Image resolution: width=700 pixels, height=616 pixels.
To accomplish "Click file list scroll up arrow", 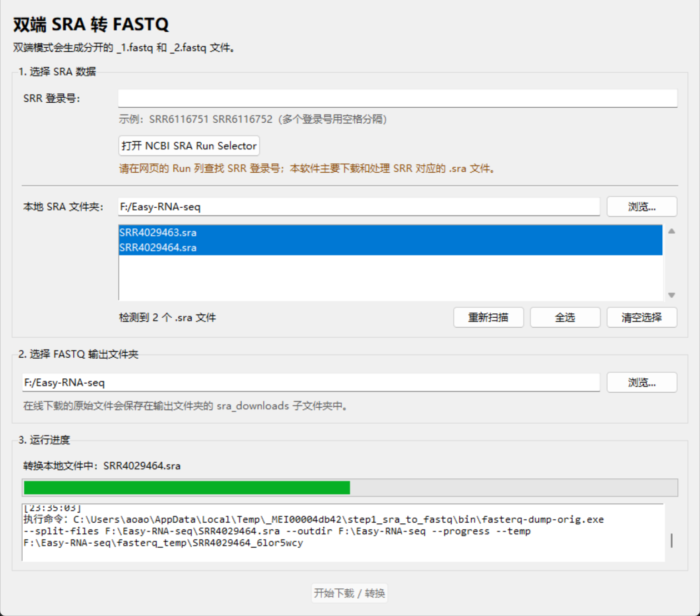I will 672,231.
